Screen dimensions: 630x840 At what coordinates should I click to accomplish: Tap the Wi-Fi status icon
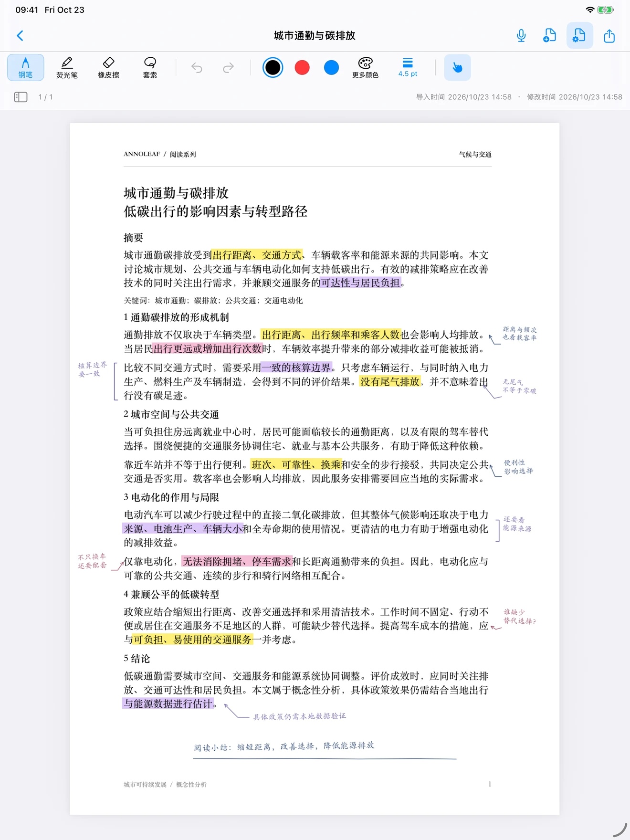[590, 10]
